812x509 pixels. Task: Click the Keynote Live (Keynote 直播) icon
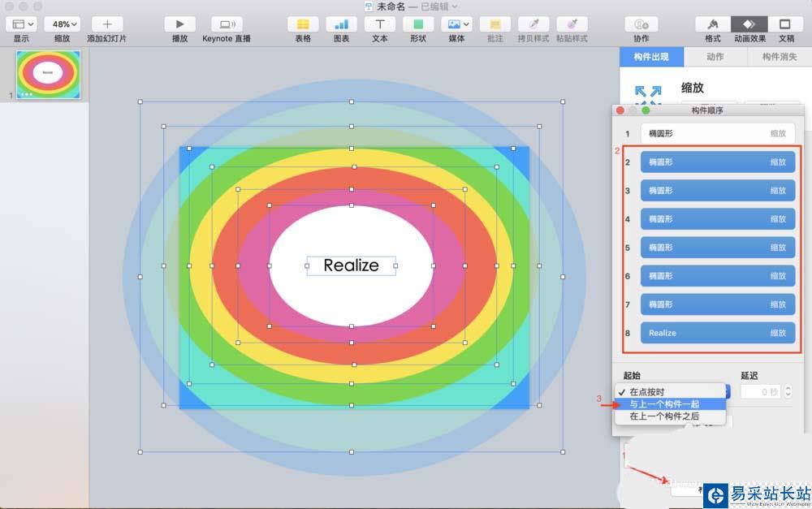tap(227, 24)
